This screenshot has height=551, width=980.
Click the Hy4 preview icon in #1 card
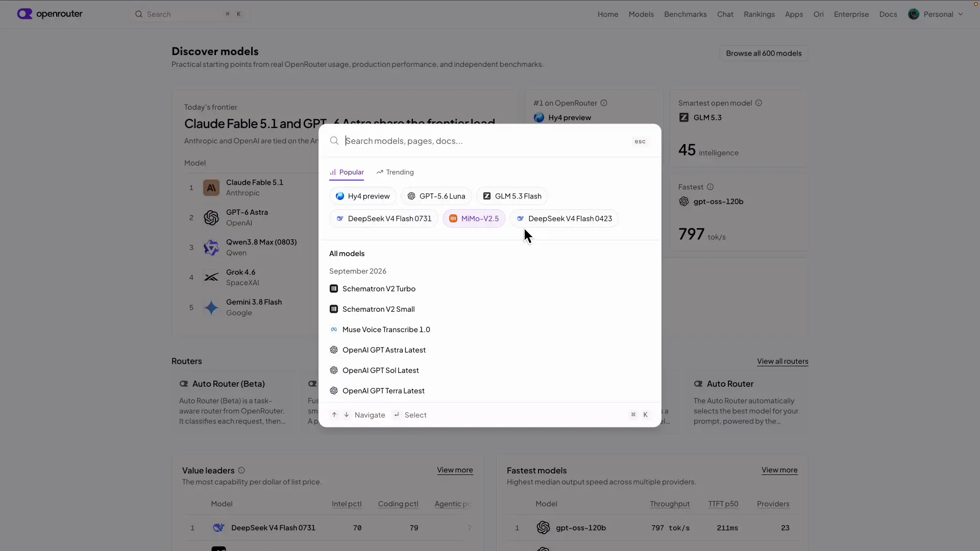coord(539,118)
